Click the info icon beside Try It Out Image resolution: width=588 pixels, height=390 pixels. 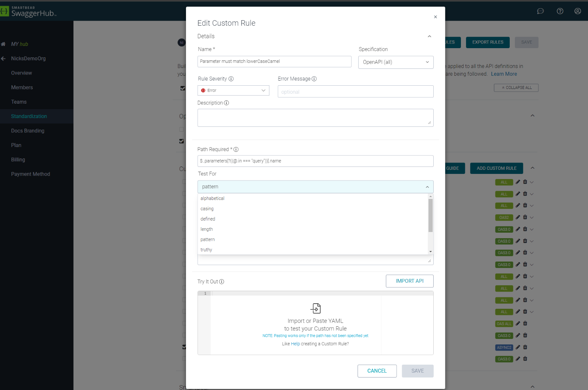pos(222,282)
